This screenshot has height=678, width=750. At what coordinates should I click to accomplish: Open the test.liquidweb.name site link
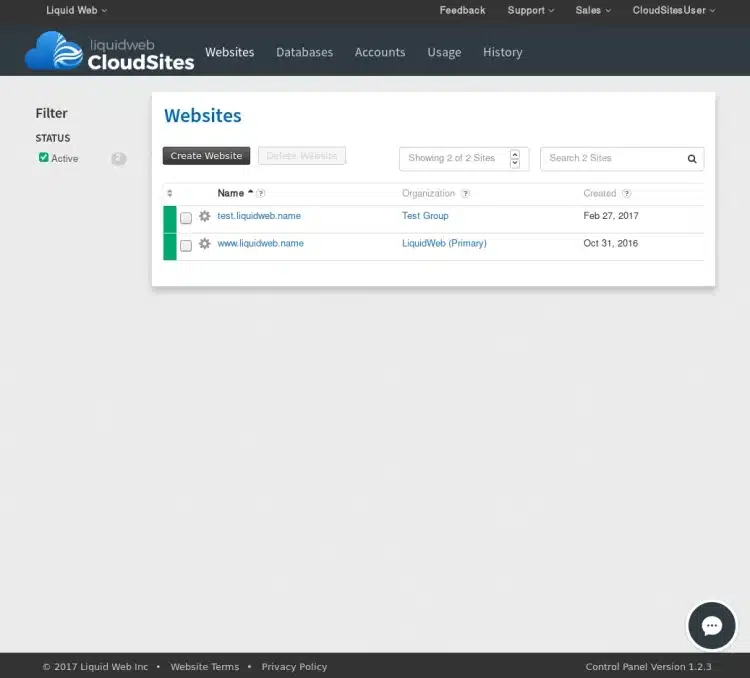(x=259, y=216)
